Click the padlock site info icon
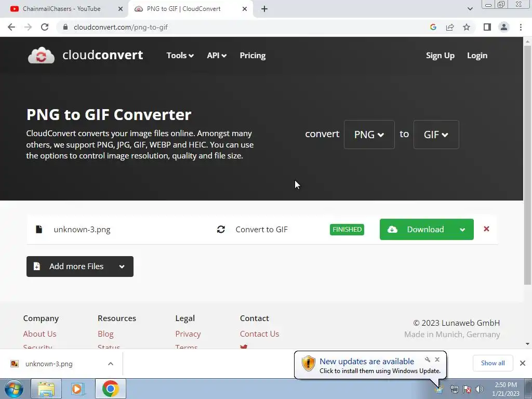This screenshot has width=532, height=399. point(65,27)
